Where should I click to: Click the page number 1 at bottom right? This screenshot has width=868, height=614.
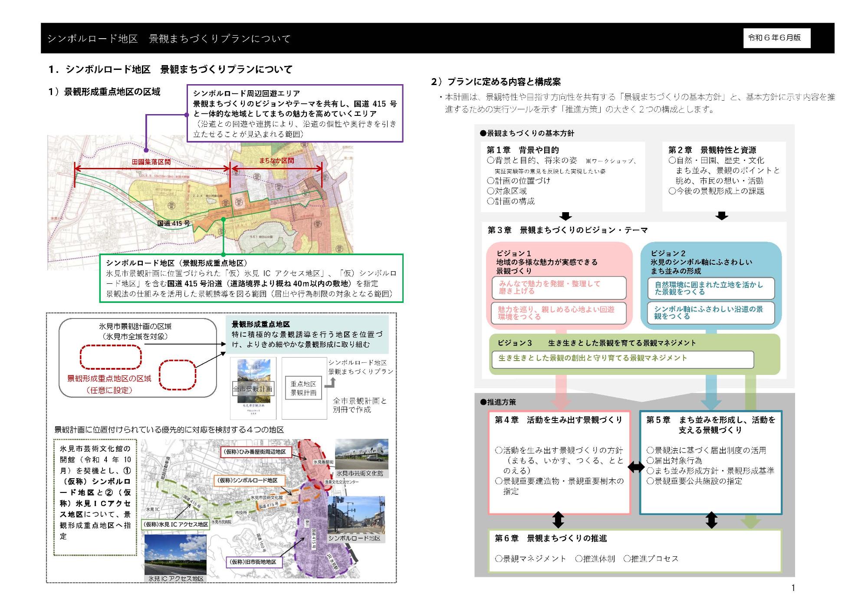coord(793,588)
